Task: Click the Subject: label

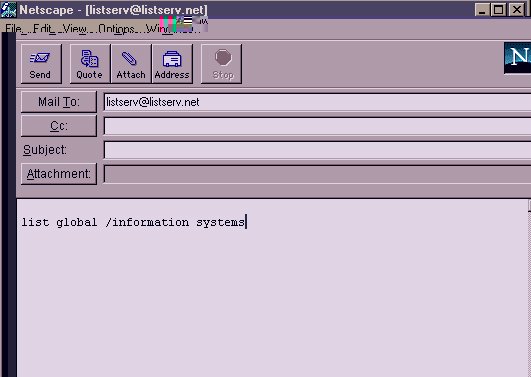Action: [x=45, y=150]
